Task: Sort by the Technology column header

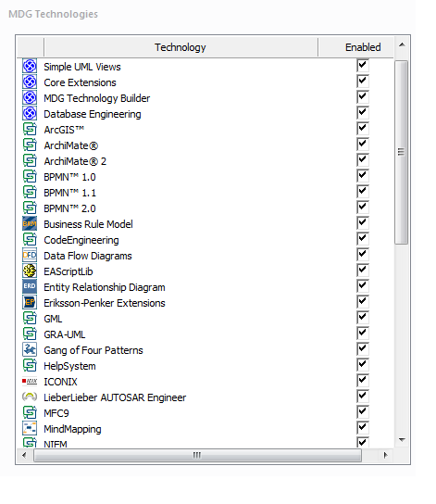Action: click(x=181, y=47)
